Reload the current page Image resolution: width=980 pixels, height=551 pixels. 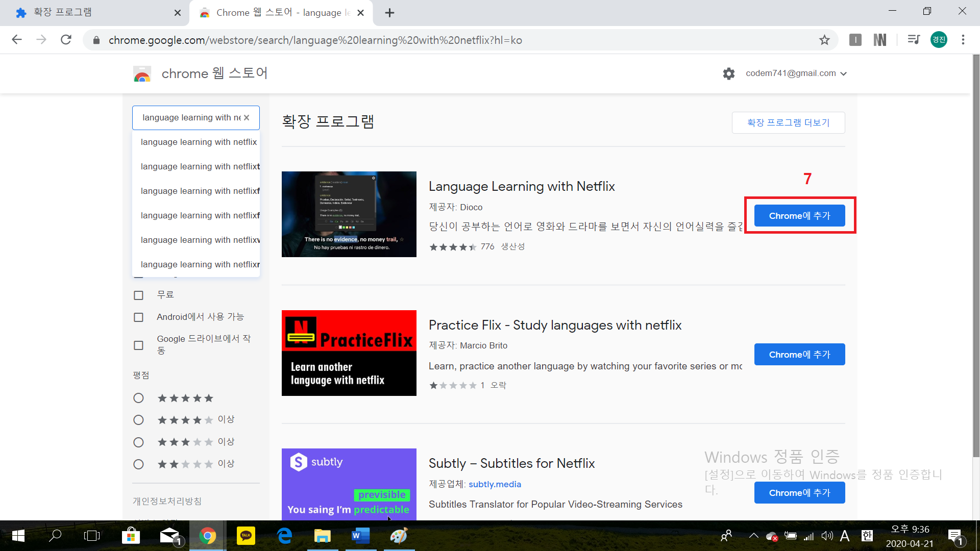coord(66,40)
